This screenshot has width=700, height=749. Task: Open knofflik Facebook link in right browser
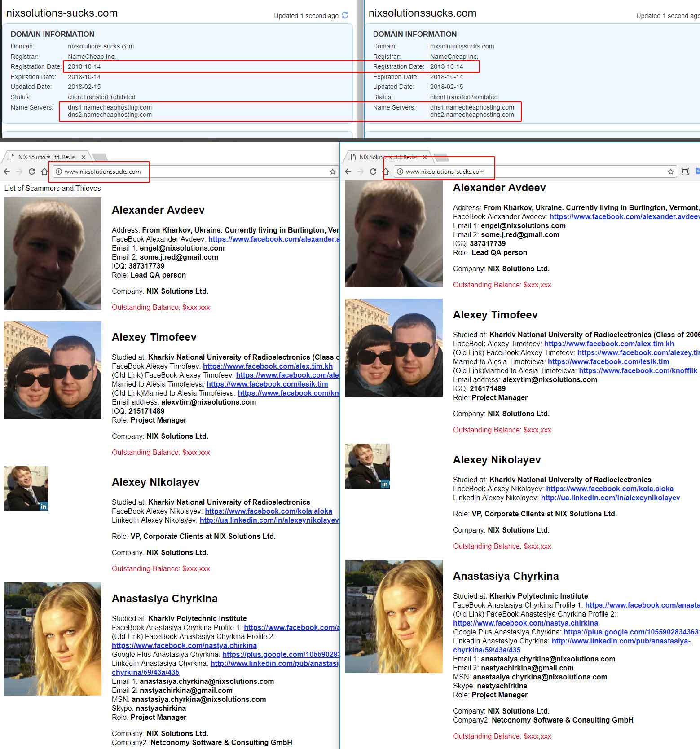click(x=638, y=370)
